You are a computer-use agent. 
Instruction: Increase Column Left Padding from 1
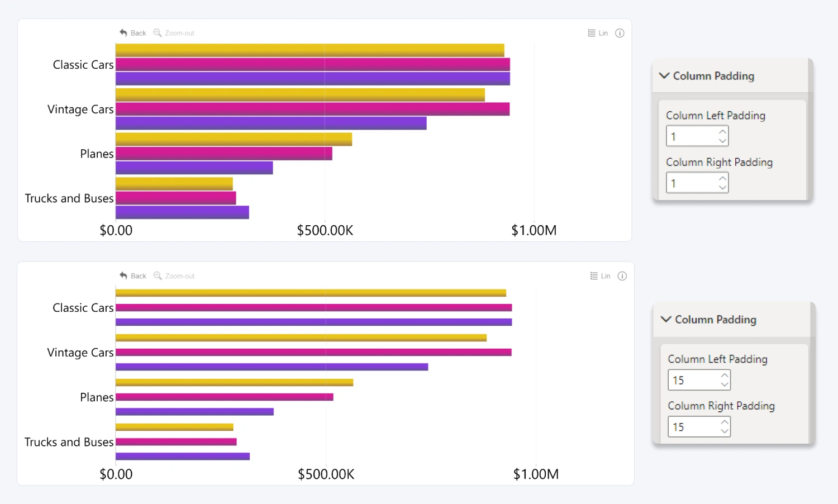click(723, 132)
